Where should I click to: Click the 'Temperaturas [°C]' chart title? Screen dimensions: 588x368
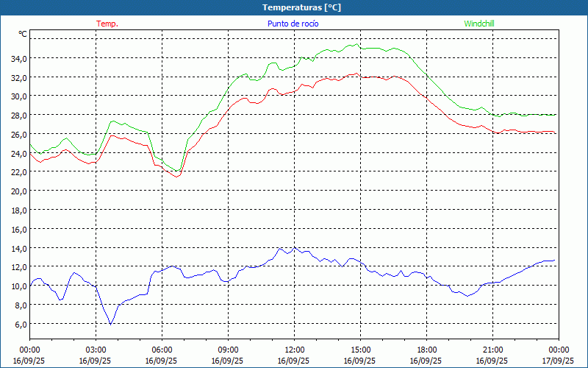(x=301, y=7)
